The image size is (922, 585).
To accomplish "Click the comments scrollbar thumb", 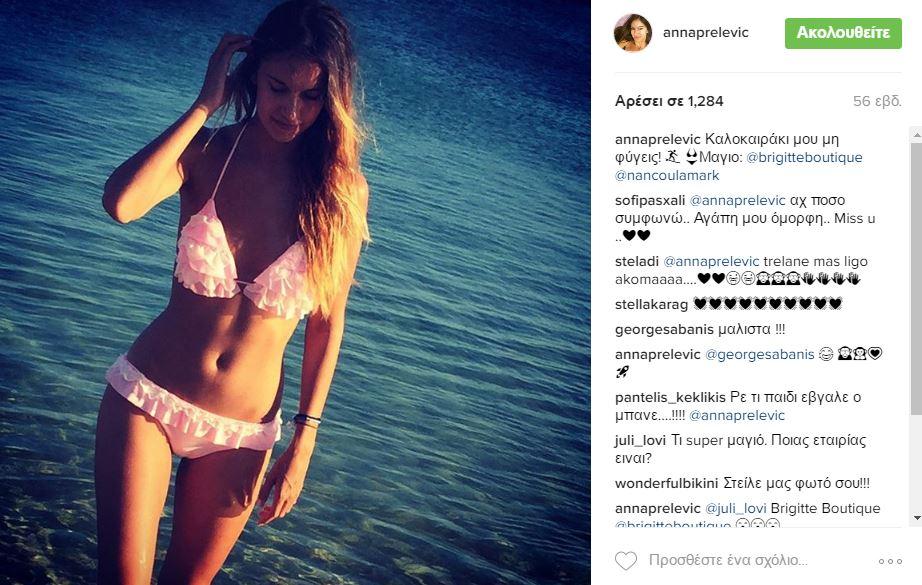I will click(x=916, y=276).
